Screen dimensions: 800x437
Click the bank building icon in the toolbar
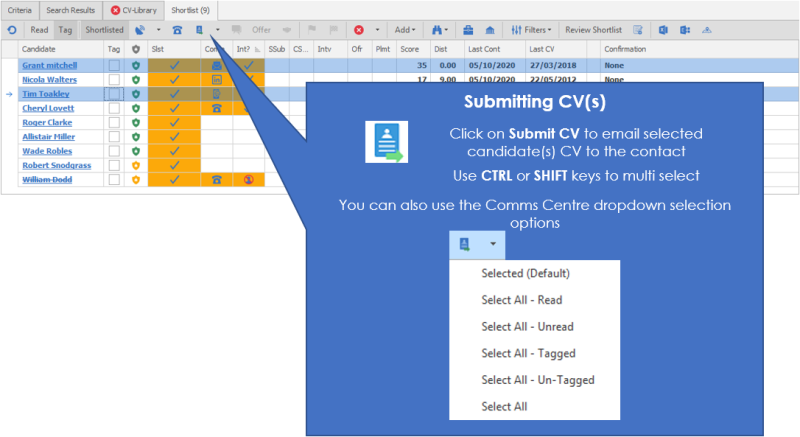tap(489, 31)
